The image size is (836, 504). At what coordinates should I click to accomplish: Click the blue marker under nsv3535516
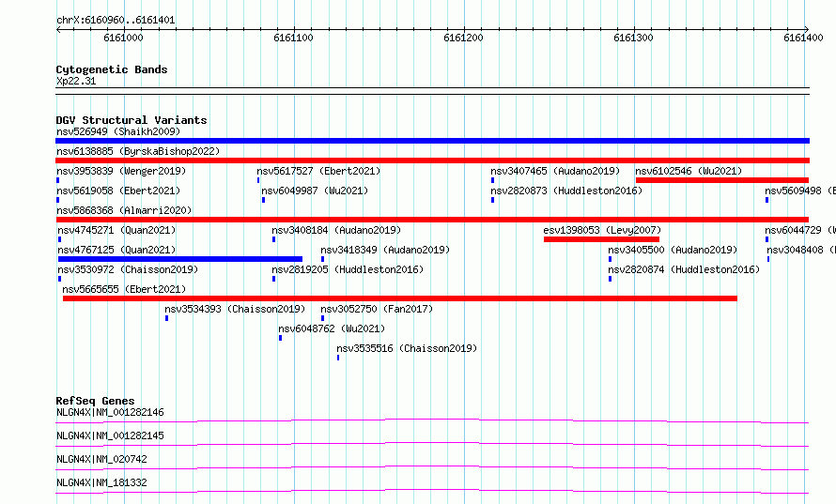tap(338, 358)
